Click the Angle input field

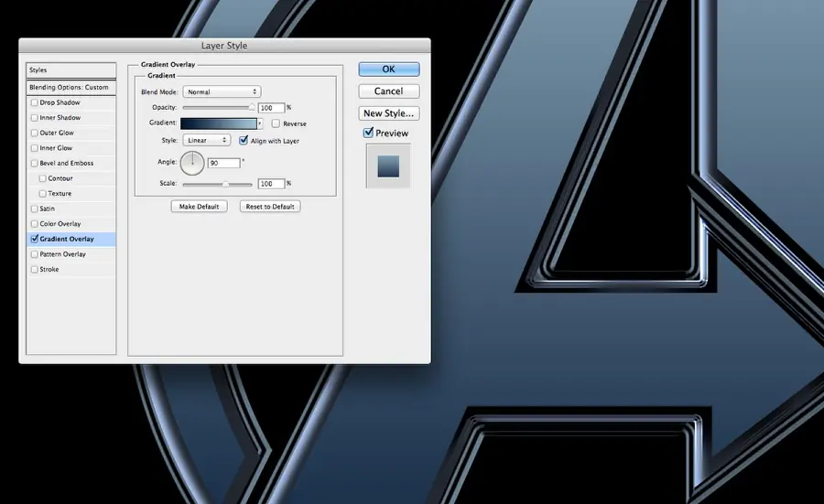(x=223, y=163)
